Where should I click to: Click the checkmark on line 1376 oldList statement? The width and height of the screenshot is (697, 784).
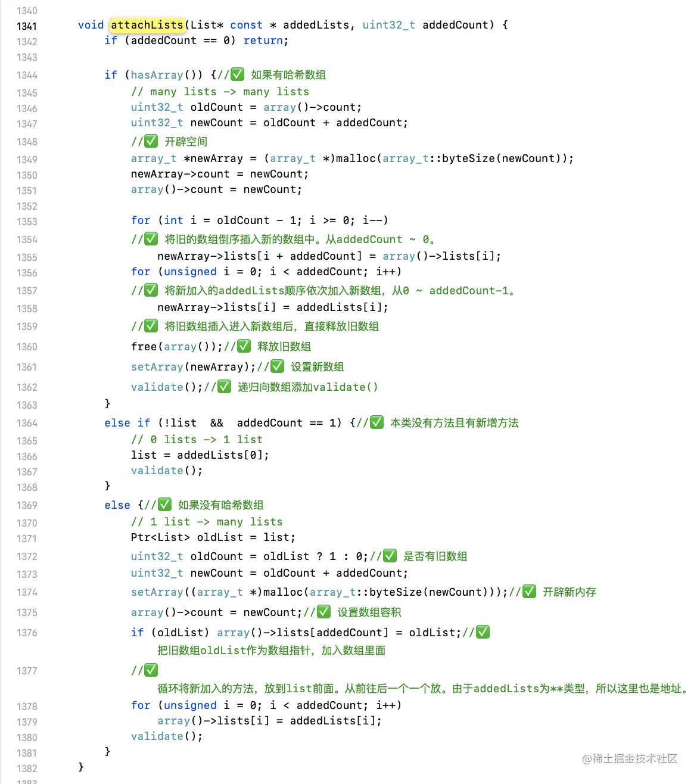click(x=484, y=631)
